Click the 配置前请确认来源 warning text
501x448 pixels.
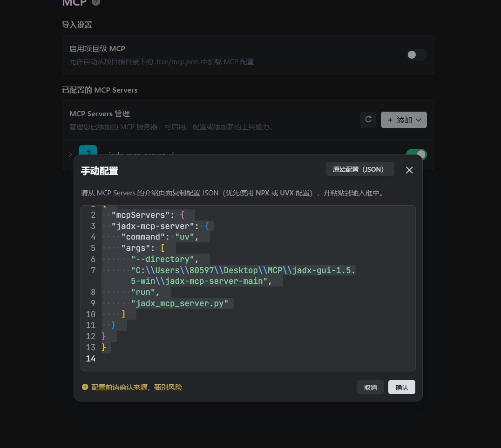[x=136, y=388]
